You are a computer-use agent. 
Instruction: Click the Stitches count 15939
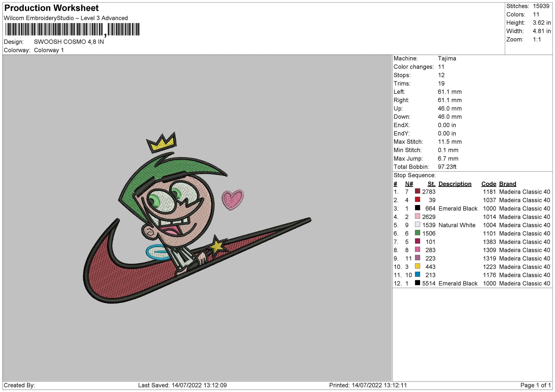[x=541, y=6]
